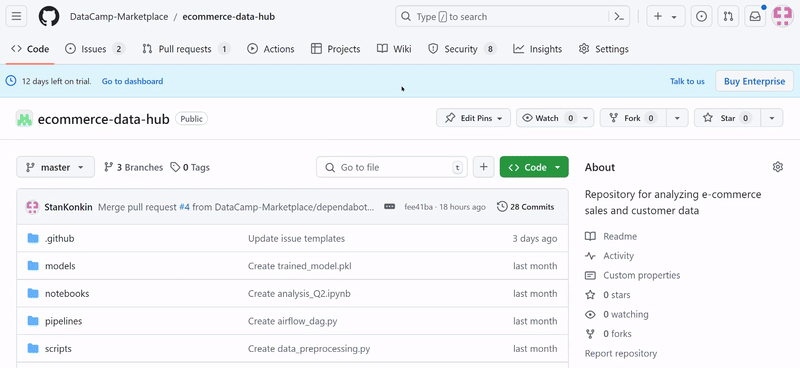Expand the Fork options arrow

click(x=677, y=118)
